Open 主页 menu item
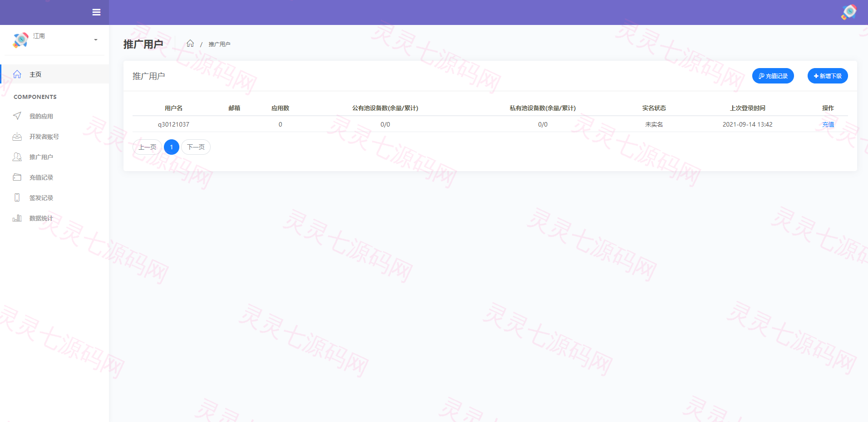Screen dimensions: 868x422 54,74
